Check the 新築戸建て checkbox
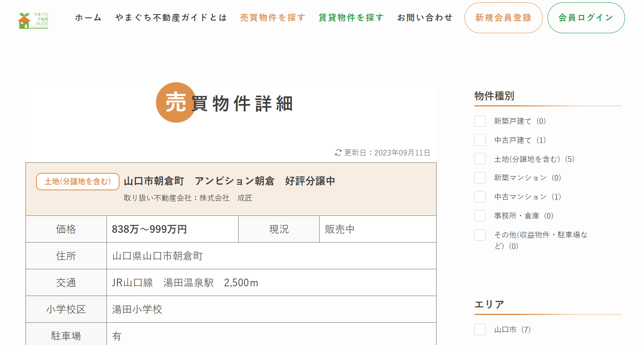 pyautogui.click(x=480, y=121)
